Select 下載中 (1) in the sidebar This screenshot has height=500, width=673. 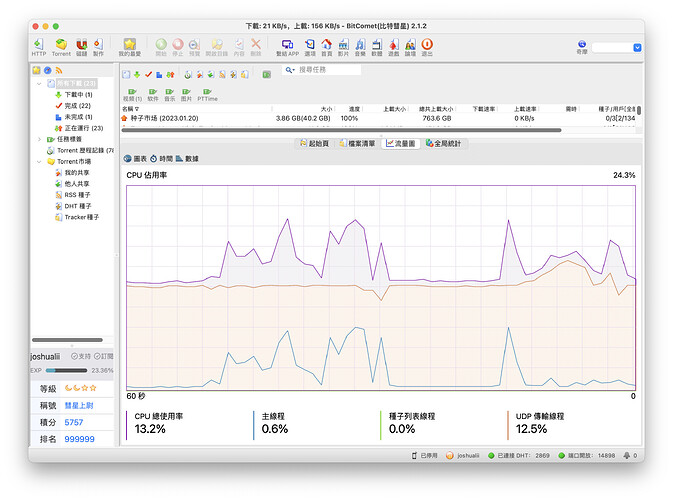73,94
